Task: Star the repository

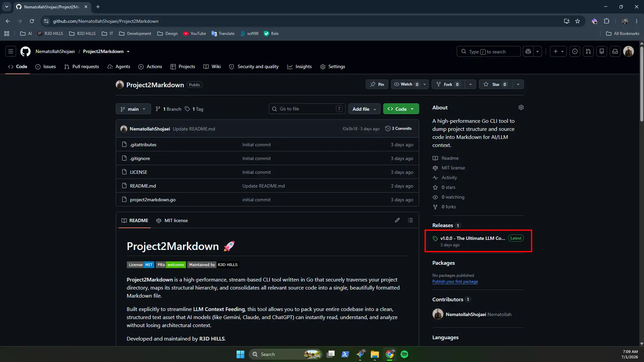Action: (496, 85)
